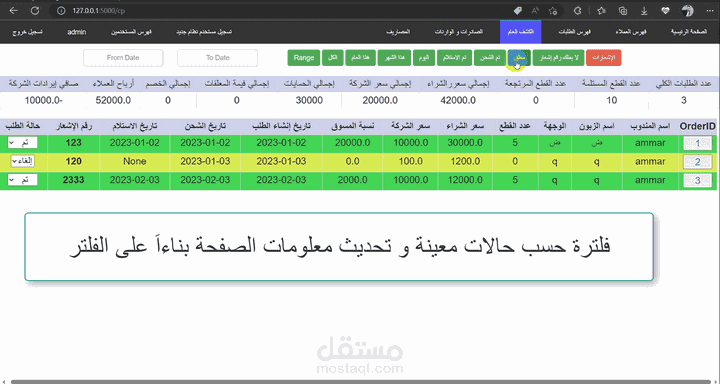Click the To Date input field
The width and height of the screenshot is (720, 384).
click(217, 58)
